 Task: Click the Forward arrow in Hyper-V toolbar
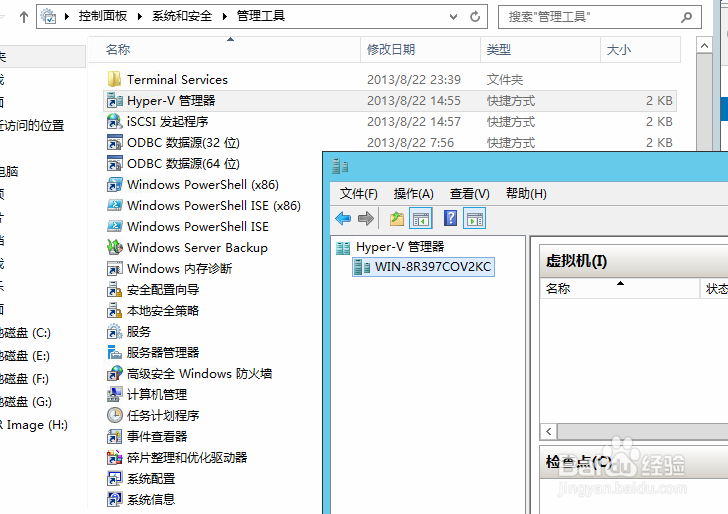[x=366, y=218]
